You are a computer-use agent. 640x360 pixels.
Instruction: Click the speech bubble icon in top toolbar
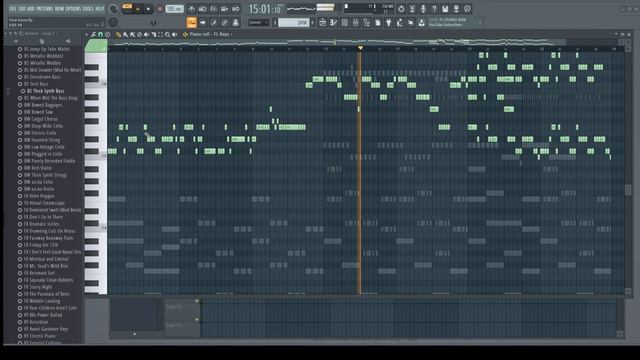pos(467,9)
